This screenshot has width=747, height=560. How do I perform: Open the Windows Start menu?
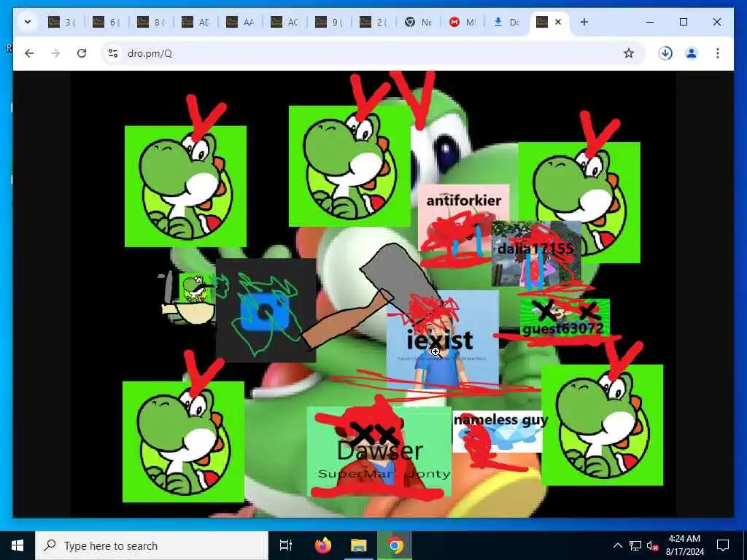point(18,545)
